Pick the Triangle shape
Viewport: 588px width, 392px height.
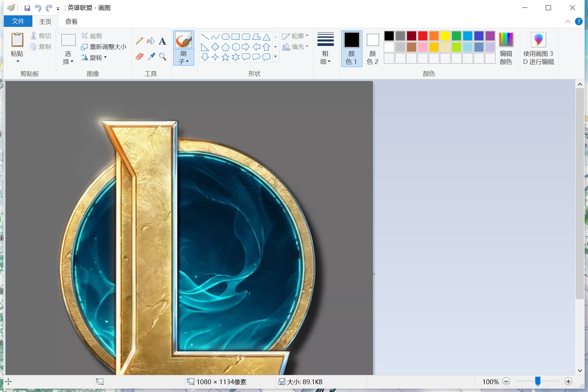[266, 37]
